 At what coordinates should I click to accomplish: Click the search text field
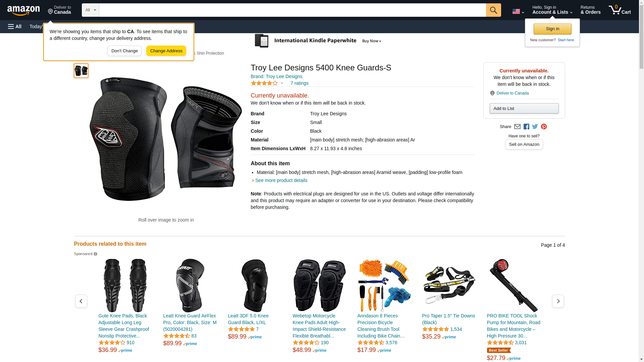click(x=292, y=10)
